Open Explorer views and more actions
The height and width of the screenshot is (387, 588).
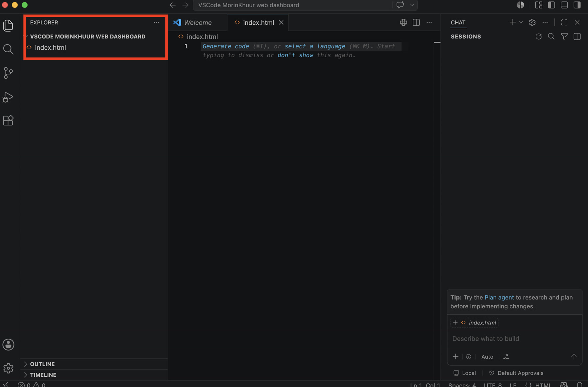coord(156,22)
